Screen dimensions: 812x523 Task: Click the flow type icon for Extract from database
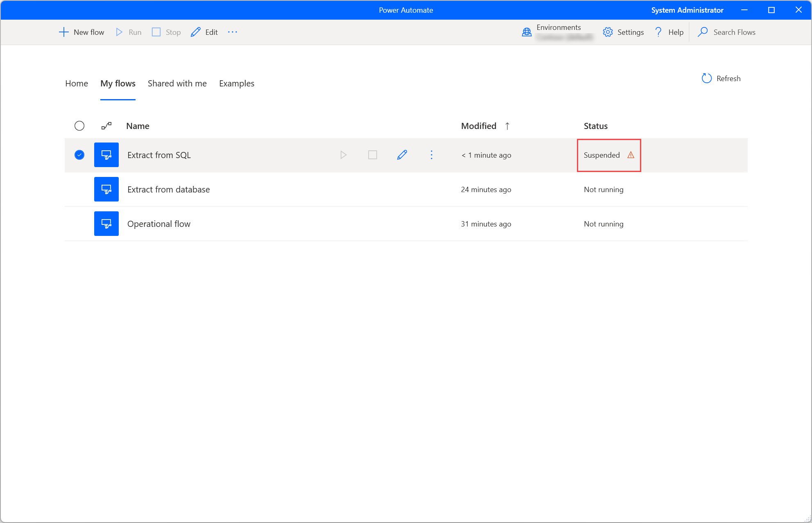click(x=106, y=189)
